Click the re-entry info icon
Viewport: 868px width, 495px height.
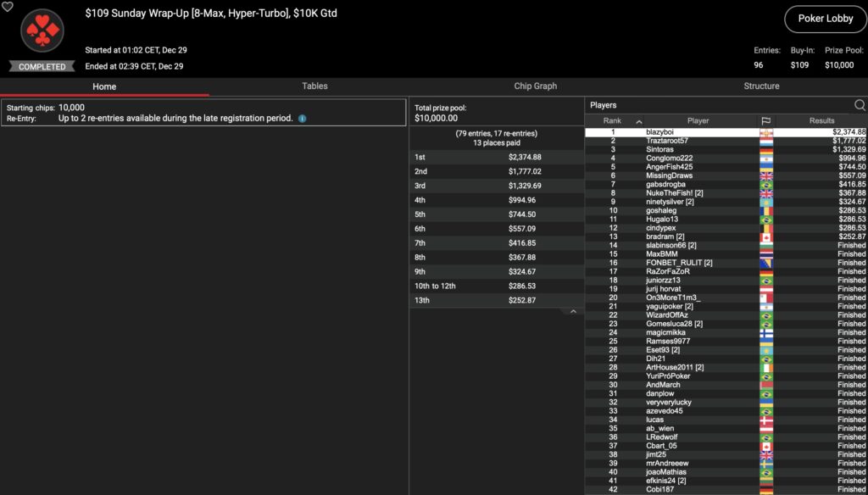coord(303,119)
